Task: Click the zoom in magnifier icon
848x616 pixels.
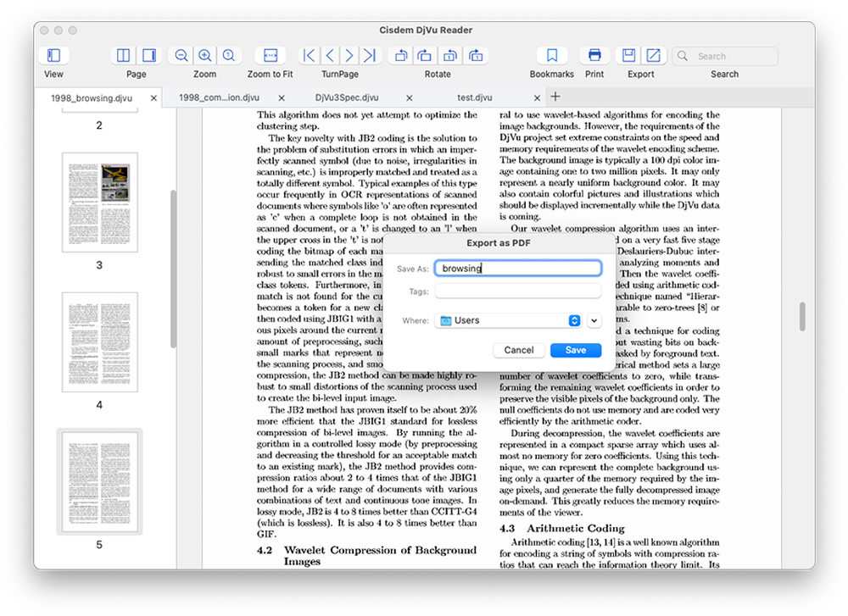Action: (x=205, y=55)
